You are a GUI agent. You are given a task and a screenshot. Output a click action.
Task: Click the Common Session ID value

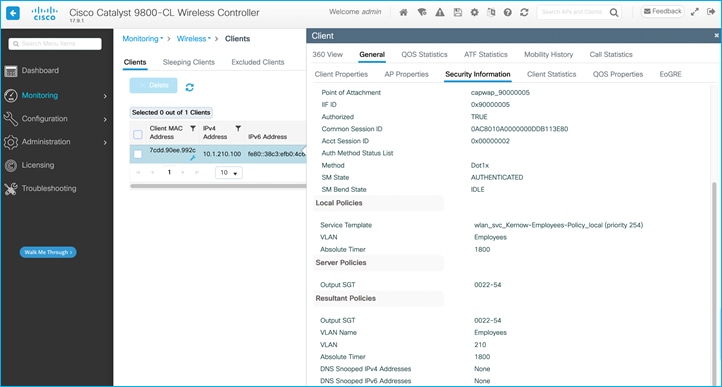(519, 129)
